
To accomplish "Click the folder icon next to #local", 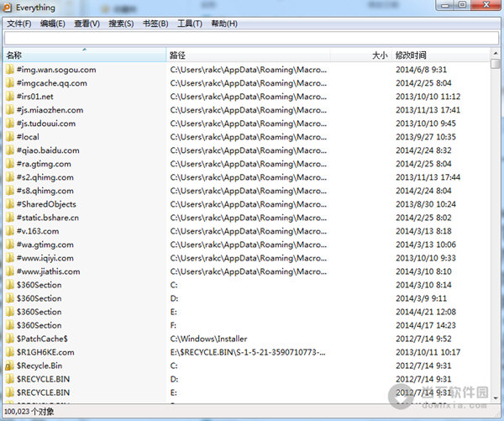I will 10,137.
